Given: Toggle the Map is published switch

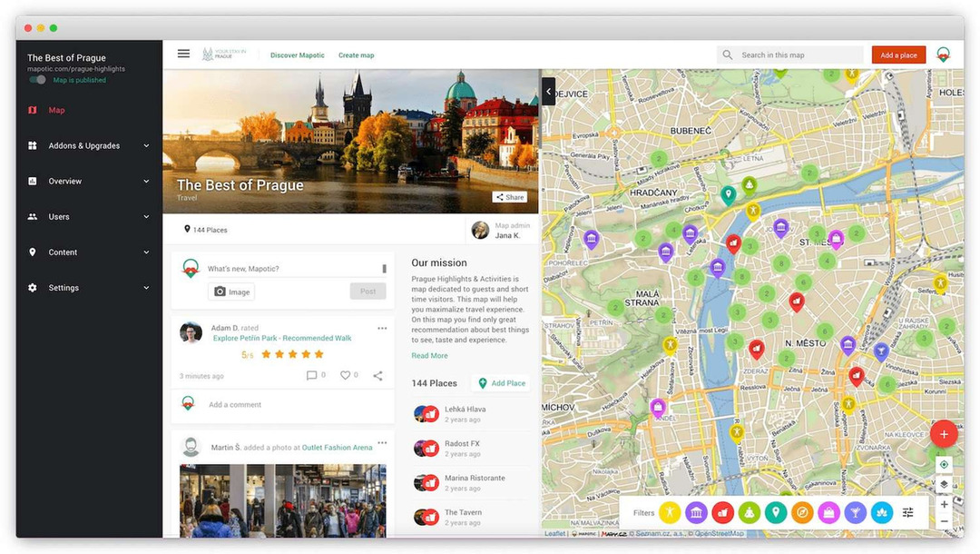Looking at the screenshot, I should point(37,80).
